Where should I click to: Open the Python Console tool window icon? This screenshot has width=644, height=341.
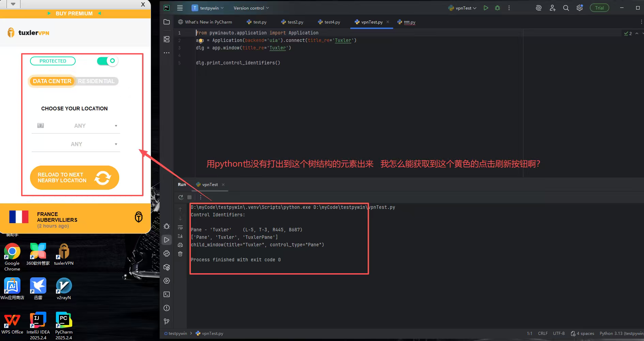[167, 253]
